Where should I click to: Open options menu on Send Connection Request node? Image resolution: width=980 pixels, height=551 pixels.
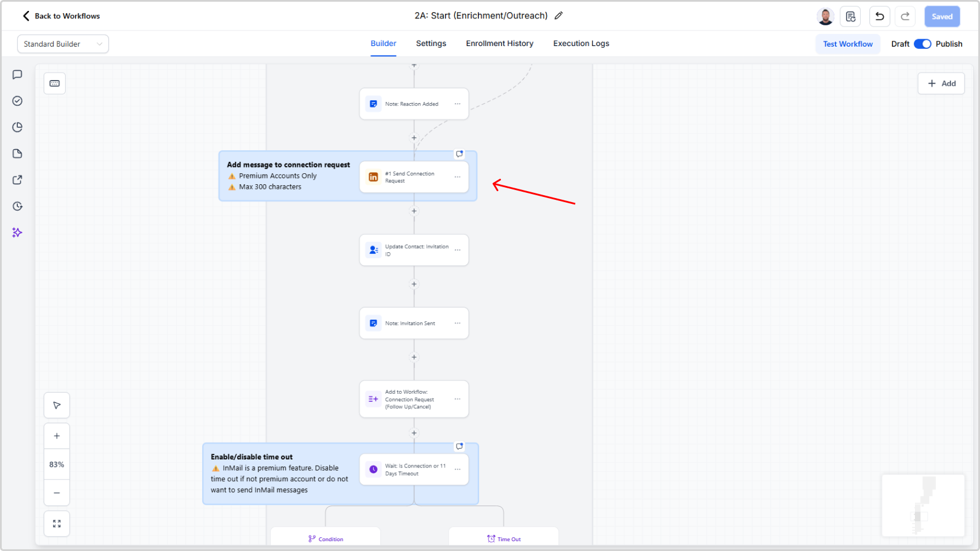458,177
